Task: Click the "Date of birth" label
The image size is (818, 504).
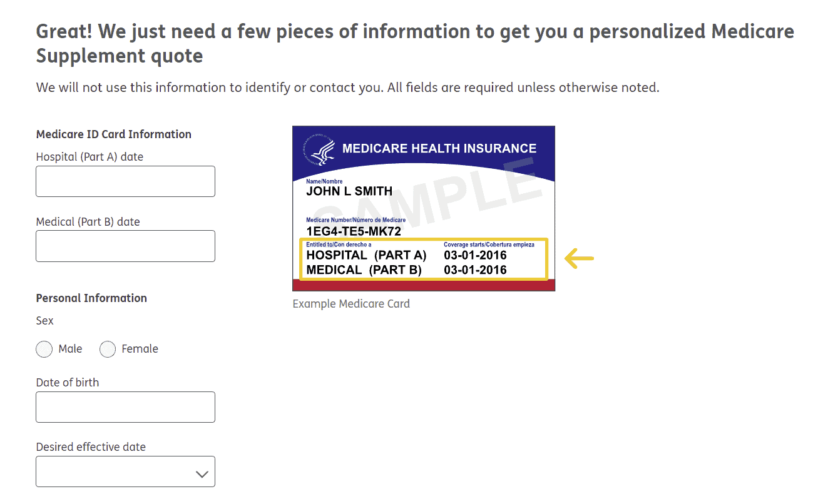Action: (68, 383)
